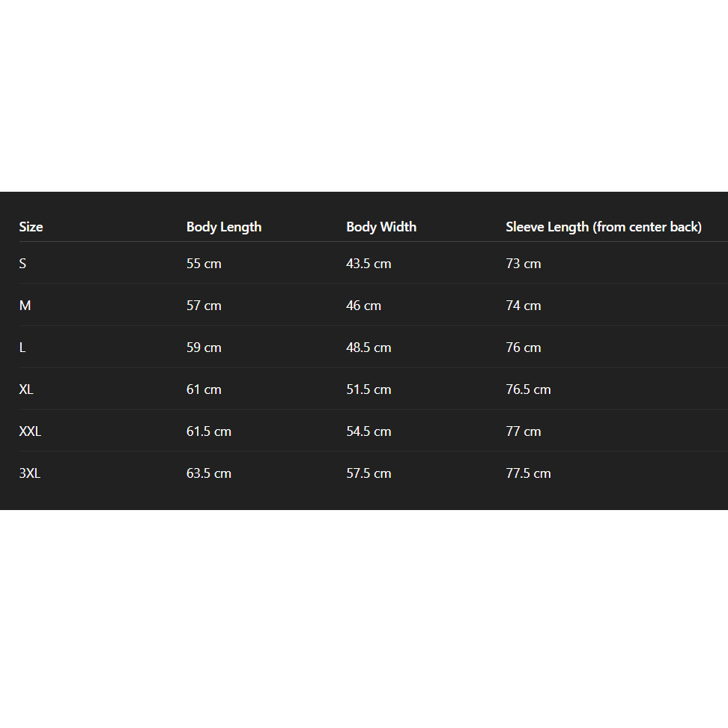Image resolution: width=728 pixels, height=728 pixels.
Task: Click the 73 cm sleeve length cell
Action: pos(524,264)
